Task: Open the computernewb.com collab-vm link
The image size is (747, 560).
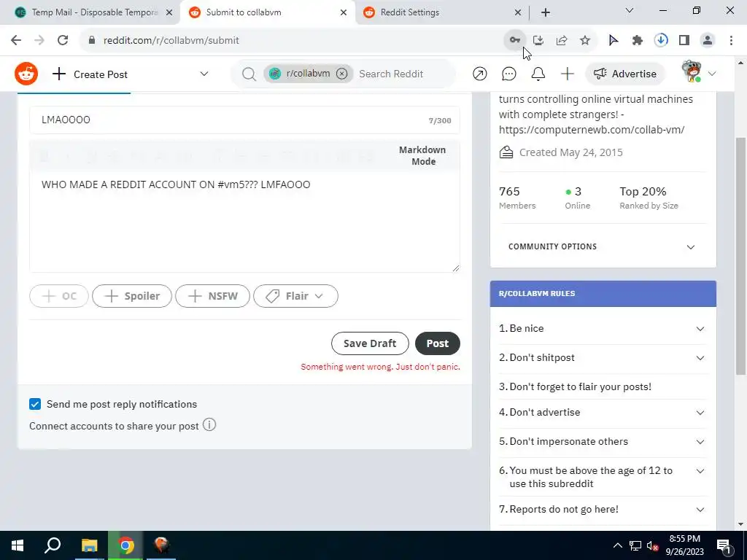Action: [591, 130]
